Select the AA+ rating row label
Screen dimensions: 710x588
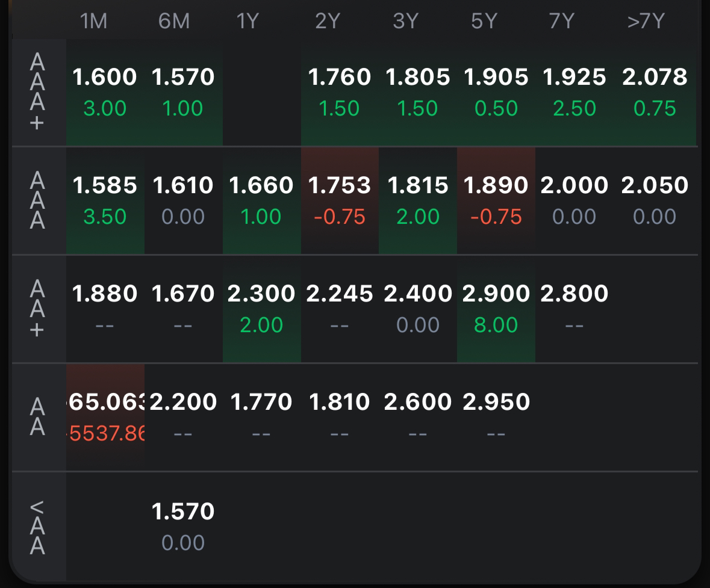[x=37, y=309]
